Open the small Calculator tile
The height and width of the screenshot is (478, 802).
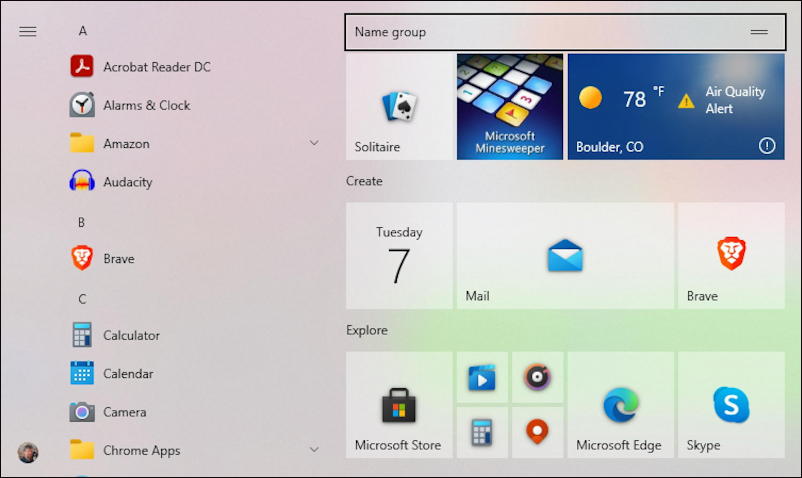(482, 433)
